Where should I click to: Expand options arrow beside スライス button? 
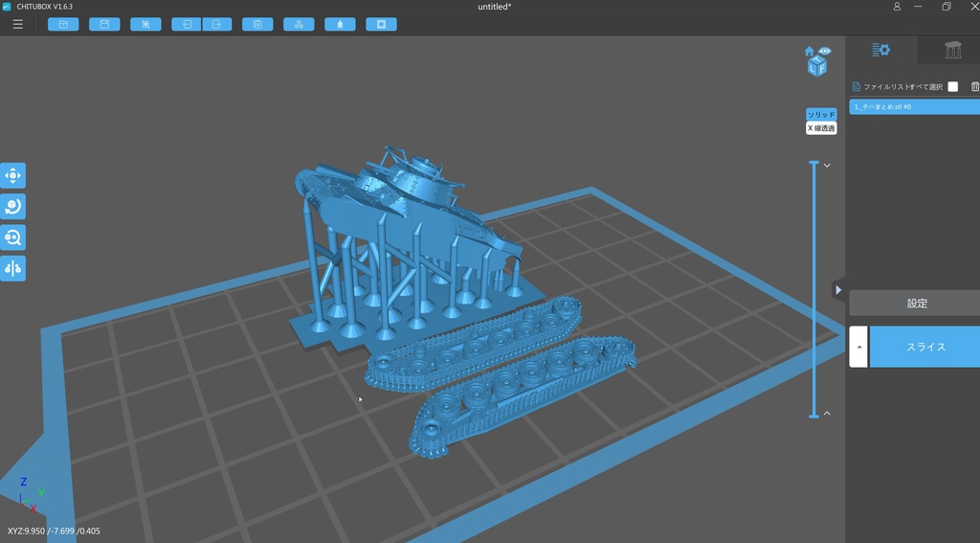[858, 347]
